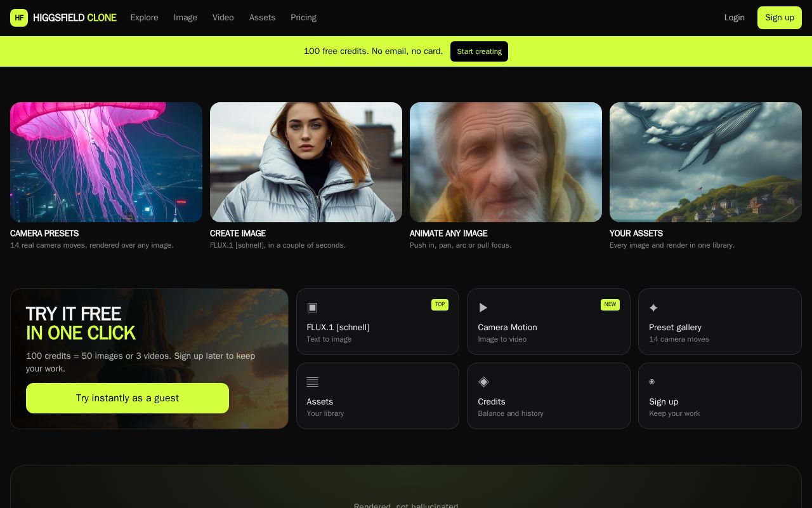The image size is (812, 508).
Task: Open the Pricing nav link
Action: pos(303,18)
